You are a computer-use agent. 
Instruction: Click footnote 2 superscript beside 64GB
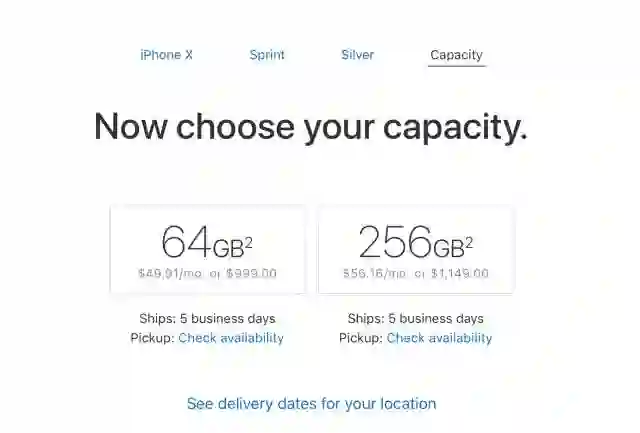click(249, 233)
